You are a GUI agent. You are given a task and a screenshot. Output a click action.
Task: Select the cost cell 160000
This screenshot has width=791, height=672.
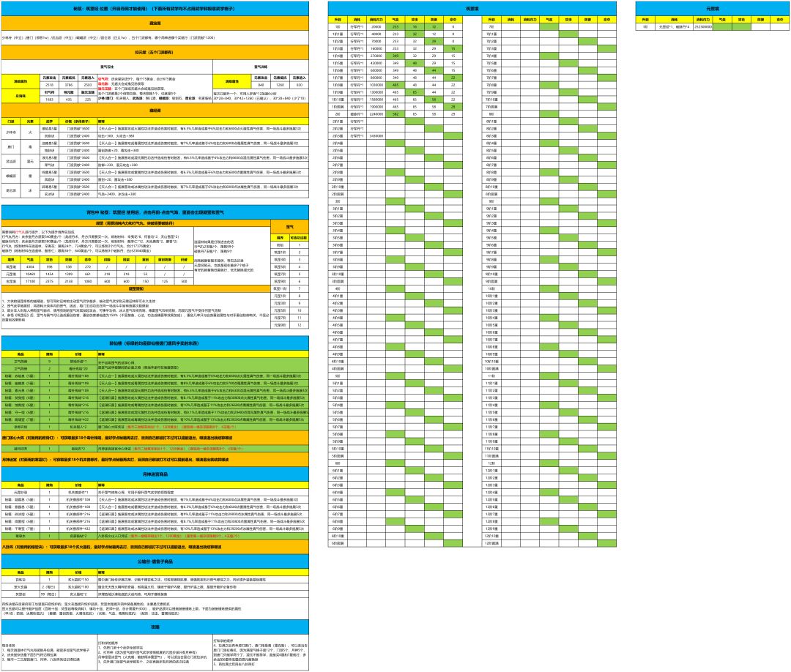[376, 49]
